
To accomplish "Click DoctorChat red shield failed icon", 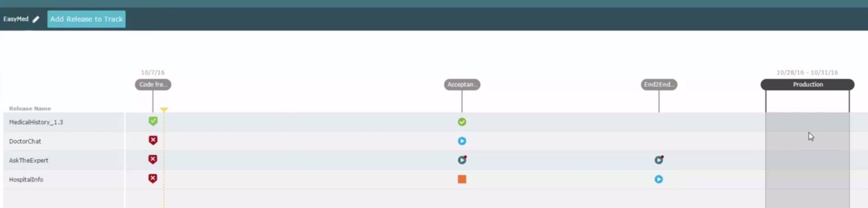I will click(x=153, y=140).
